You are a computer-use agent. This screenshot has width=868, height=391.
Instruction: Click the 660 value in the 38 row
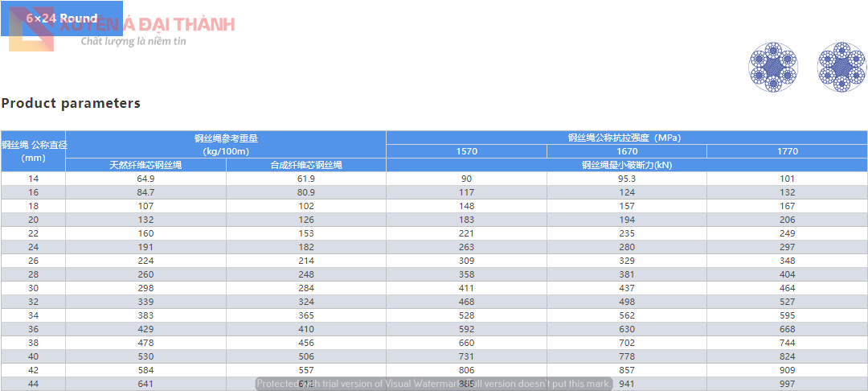pyautogui.click(x=467, y=343)
